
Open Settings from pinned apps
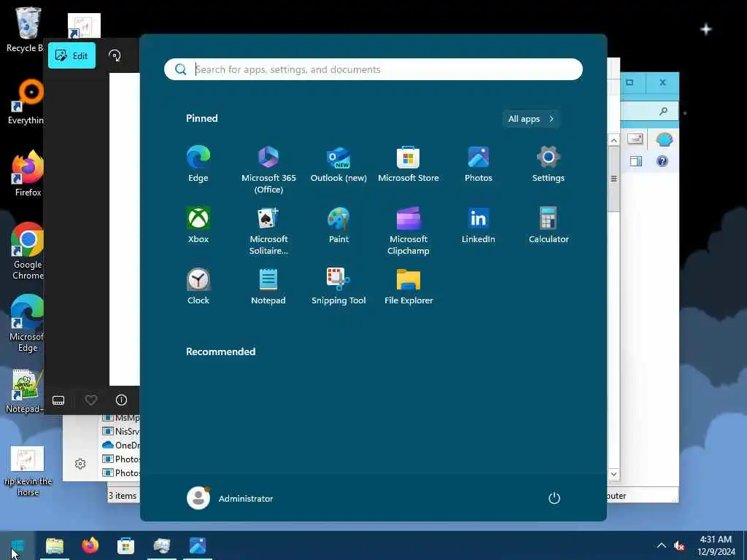(x=549, y=164)
